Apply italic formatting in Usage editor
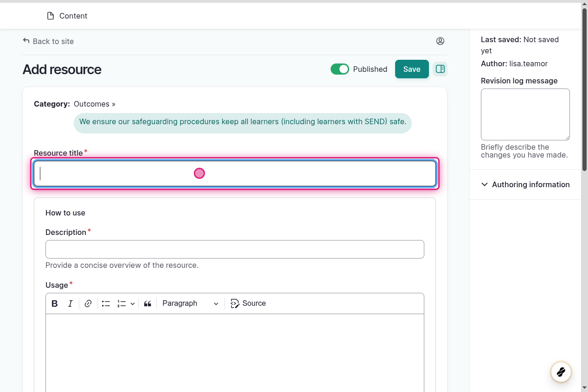The image size is (588, 392). 70,303
